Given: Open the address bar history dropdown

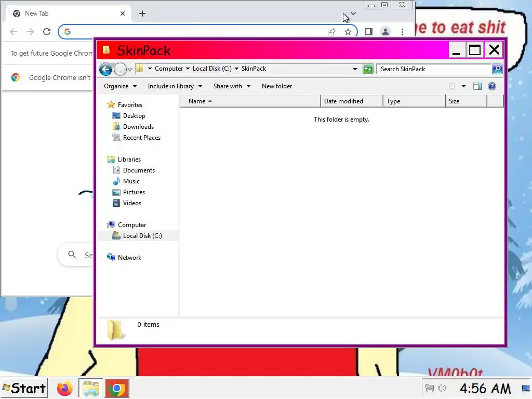Looking at the screenshot, I should point(355,69).
